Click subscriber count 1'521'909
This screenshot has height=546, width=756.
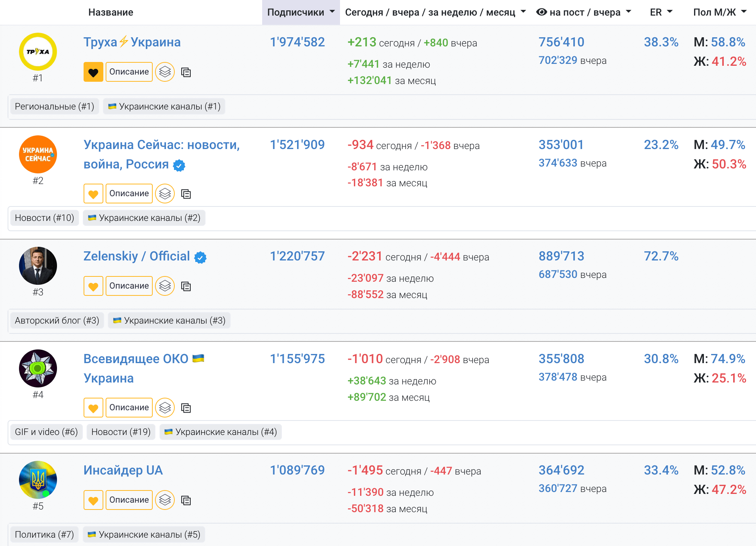click(x=297, y=144)
